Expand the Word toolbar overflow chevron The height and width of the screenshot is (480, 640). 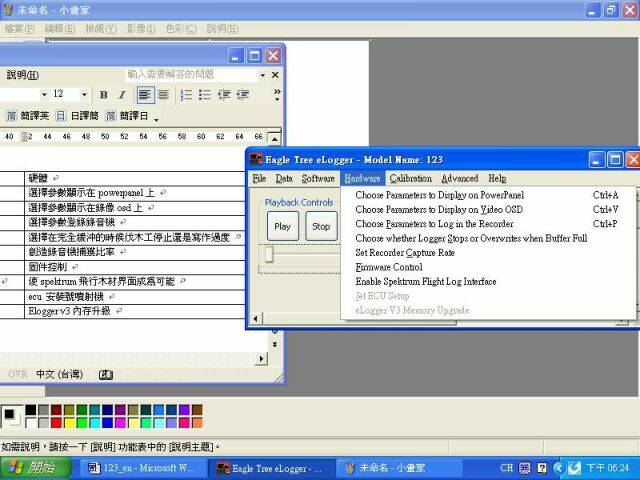277,95
